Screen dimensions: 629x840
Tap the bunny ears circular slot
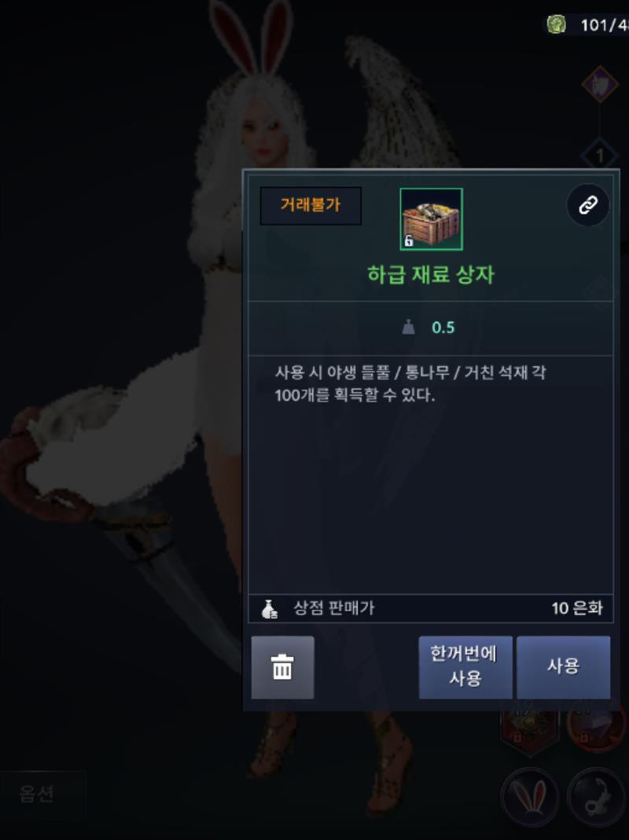pos(531,795)
